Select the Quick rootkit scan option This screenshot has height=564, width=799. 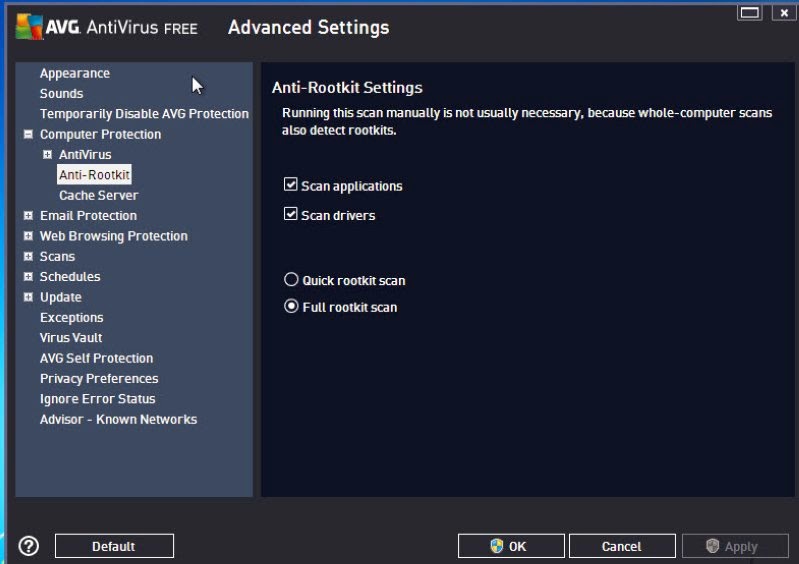coord(291,279)
